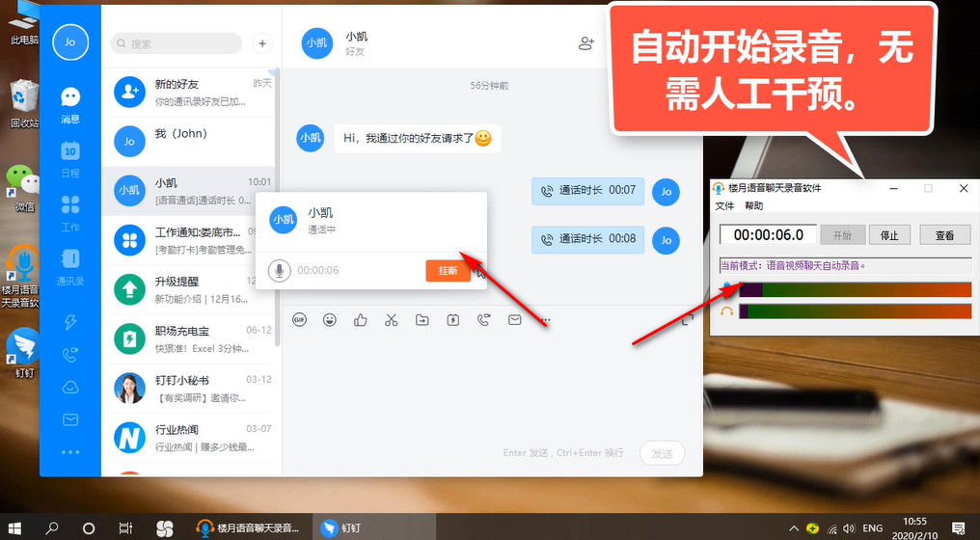
Task: Open 新的好友 conversation
Action: (x=190, y=92)
